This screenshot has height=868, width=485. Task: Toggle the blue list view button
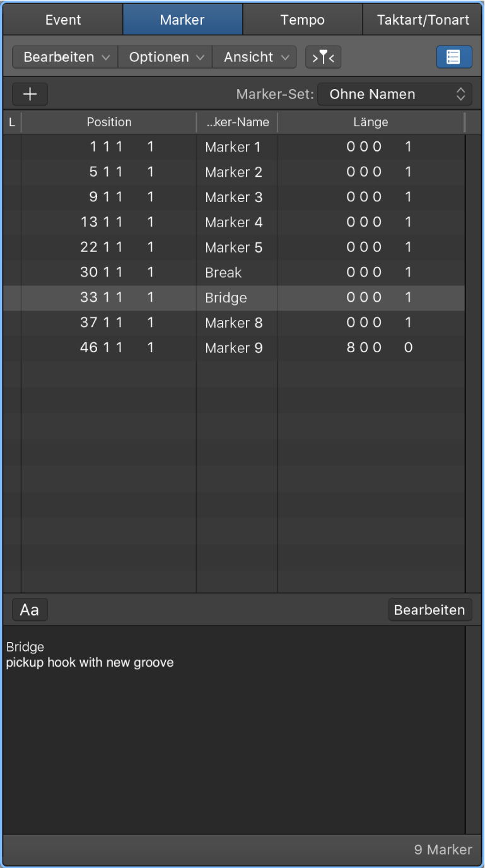pyautogui.click(x=453, y=57)
